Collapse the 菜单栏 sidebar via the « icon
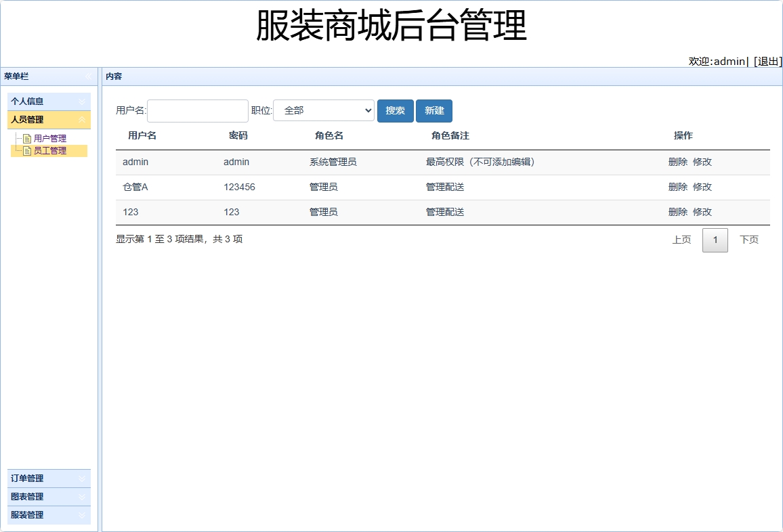This screenshot has height=532, width=783. (87, 76)
